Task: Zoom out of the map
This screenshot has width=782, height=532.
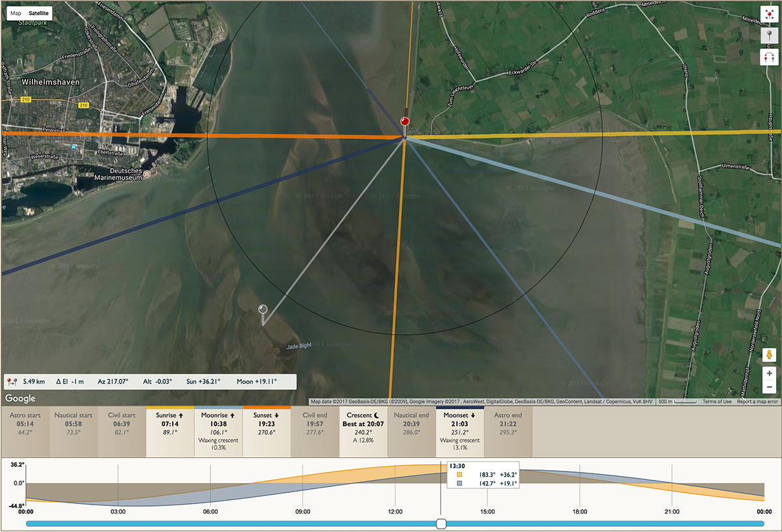Action: [769, 387]
